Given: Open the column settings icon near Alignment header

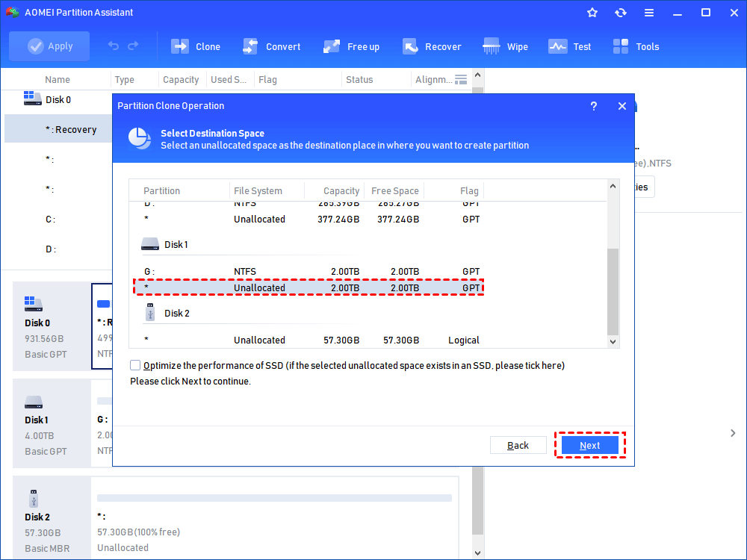Looking at the screenshot, I should point(462,79).
